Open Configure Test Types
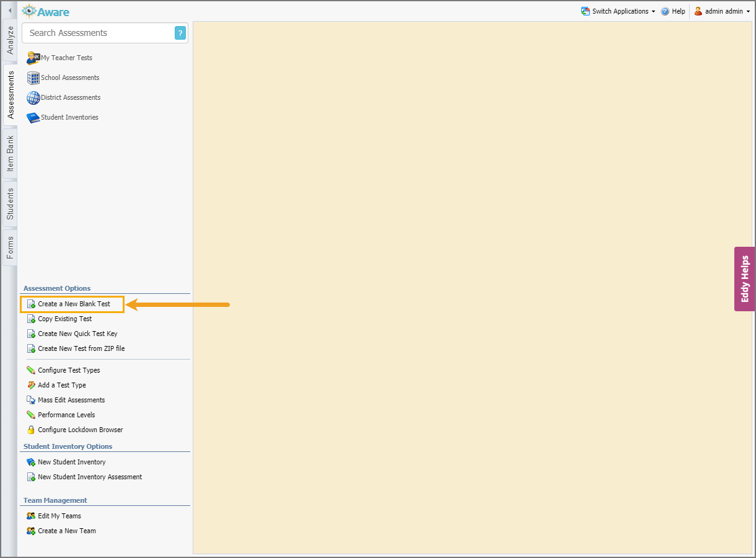Screen dimensions: 756x558 69,370
